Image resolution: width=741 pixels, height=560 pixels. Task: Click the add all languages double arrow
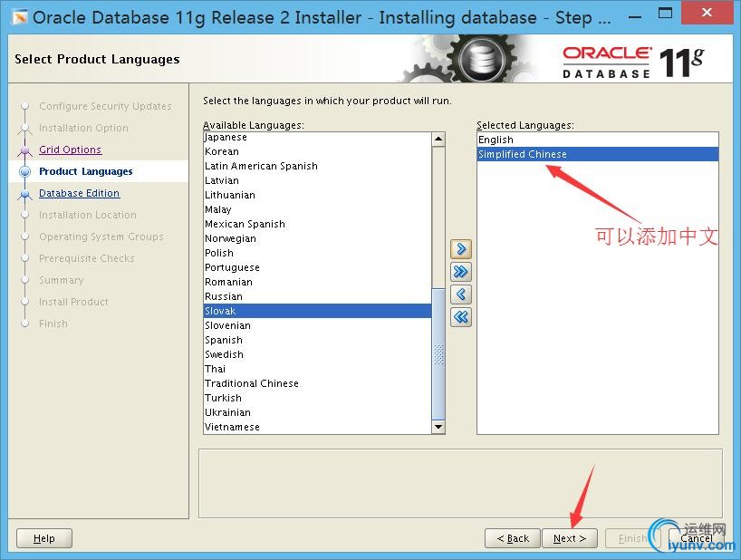461,272
